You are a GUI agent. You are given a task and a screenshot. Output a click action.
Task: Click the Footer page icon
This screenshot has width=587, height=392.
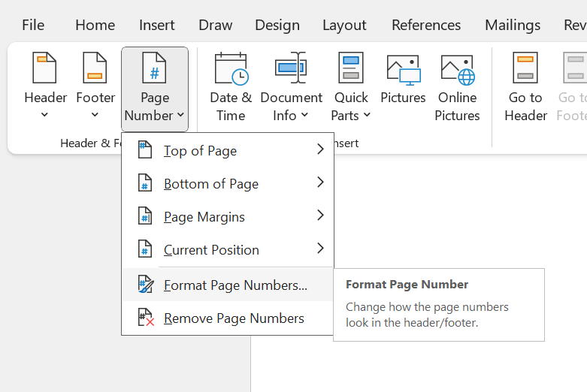tap(95, 68)
